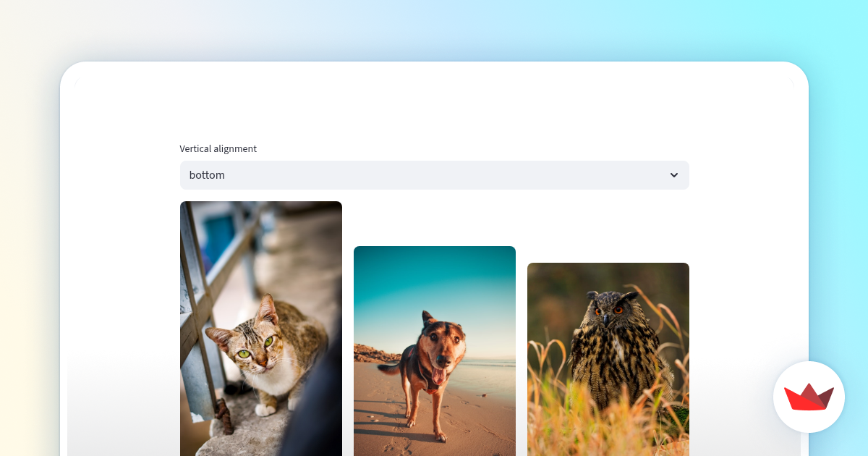Click the dog's open mouth
The height and width of the screenshot is (456, 868).
[438, 376]
